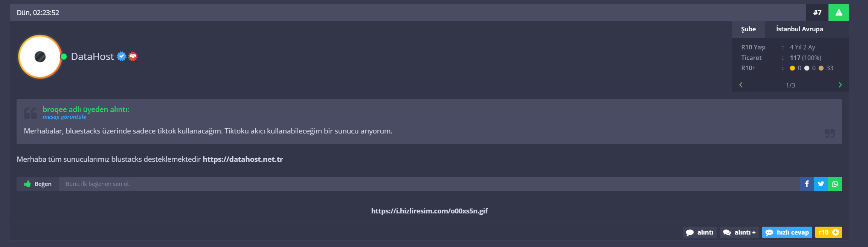Like the post with Beğen button

tap(38, 184)
